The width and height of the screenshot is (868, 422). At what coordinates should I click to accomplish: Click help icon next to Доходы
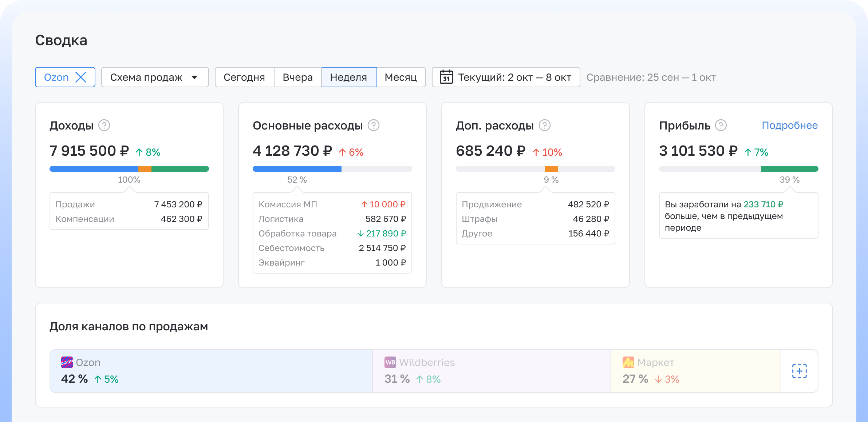104,126
